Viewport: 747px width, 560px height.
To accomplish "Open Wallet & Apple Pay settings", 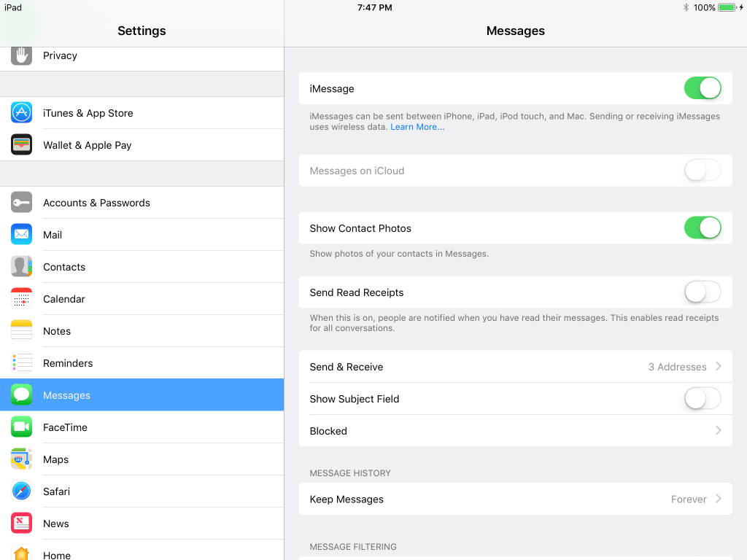I will pyautogui.click(x=142, y=145).
